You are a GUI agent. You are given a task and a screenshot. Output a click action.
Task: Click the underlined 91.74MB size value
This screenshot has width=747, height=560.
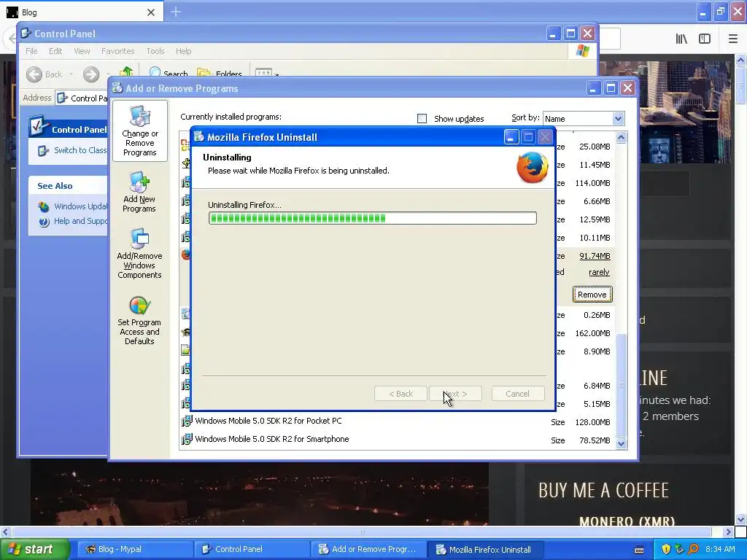(x=595, y=256)
